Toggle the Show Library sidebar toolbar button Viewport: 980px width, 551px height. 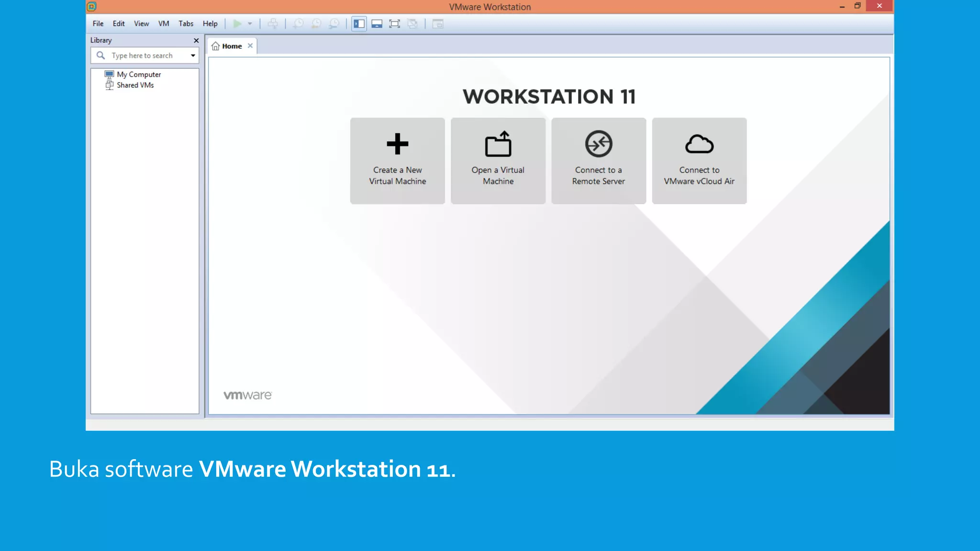click(x=359, y=24)
